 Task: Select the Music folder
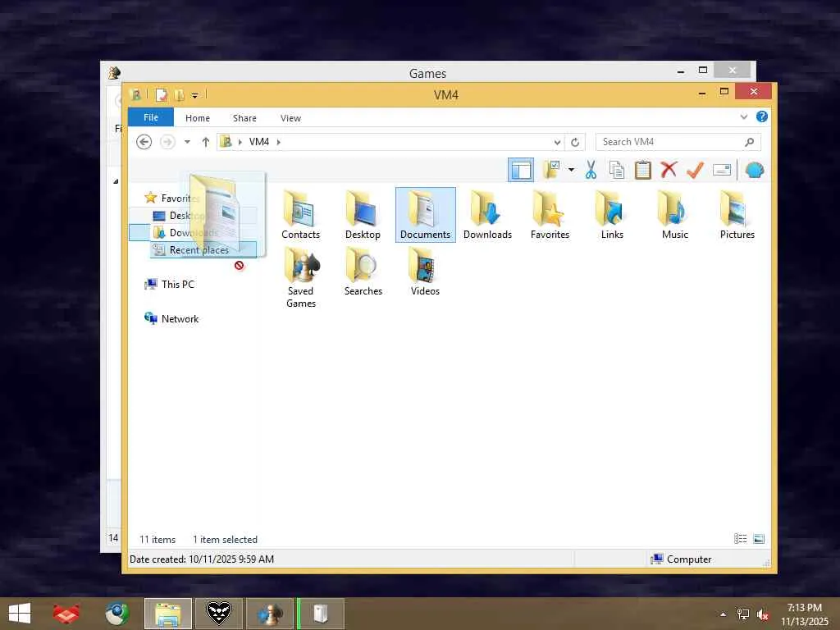[674, 214]
